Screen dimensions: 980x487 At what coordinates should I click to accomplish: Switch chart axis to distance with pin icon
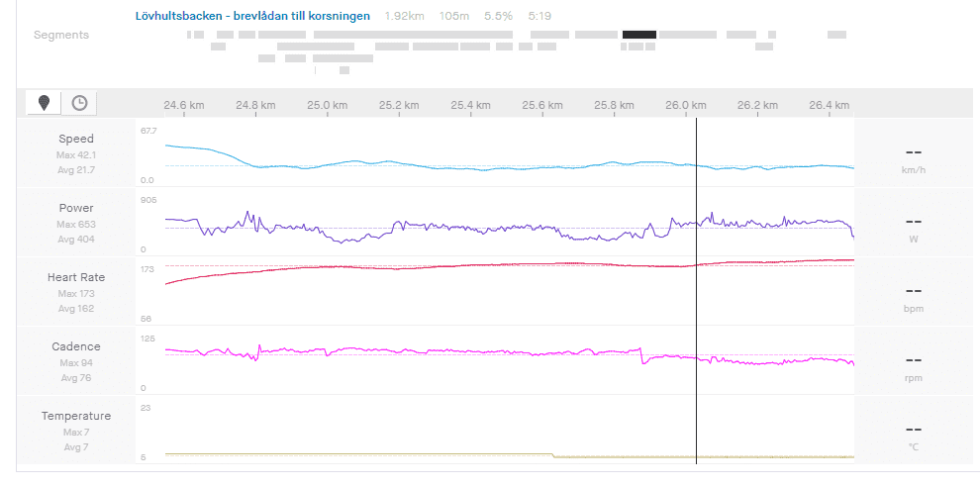[x=44, y=103]
